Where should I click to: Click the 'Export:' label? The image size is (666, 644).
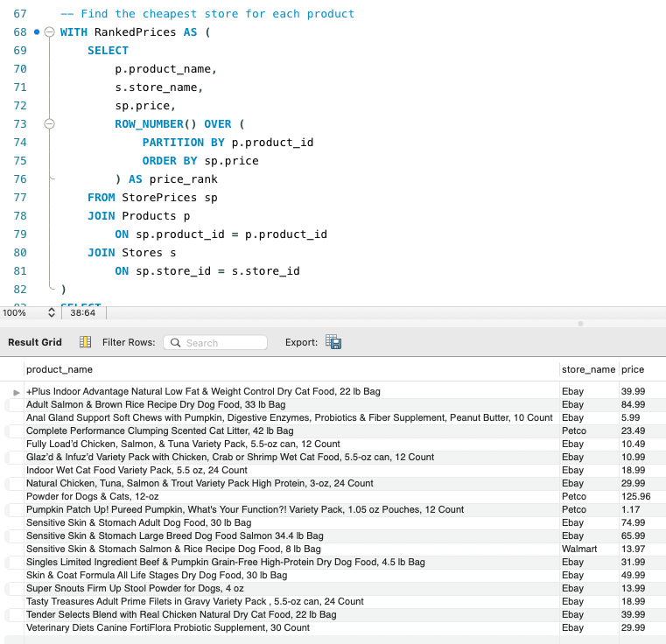click(x=301, y=342)
